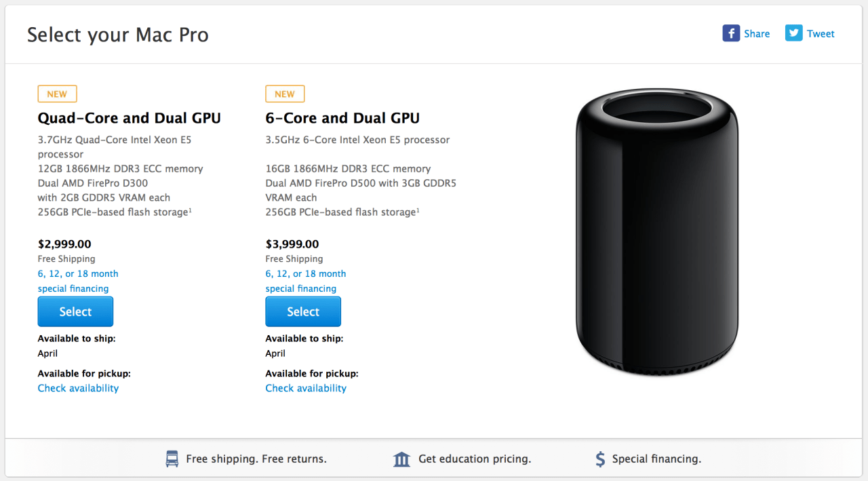Click the Facebook share icon

[x=730, y=33]
